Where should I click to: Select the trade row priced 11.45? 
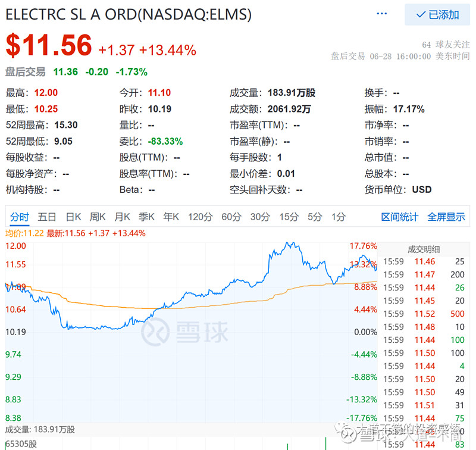(x=424, y=301)
